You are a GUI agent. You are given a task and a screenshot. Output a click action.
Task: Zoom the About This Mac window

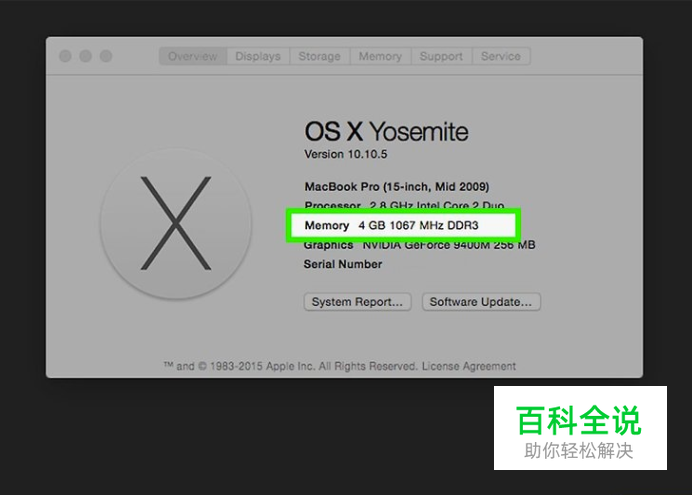[x=106, y=56]
